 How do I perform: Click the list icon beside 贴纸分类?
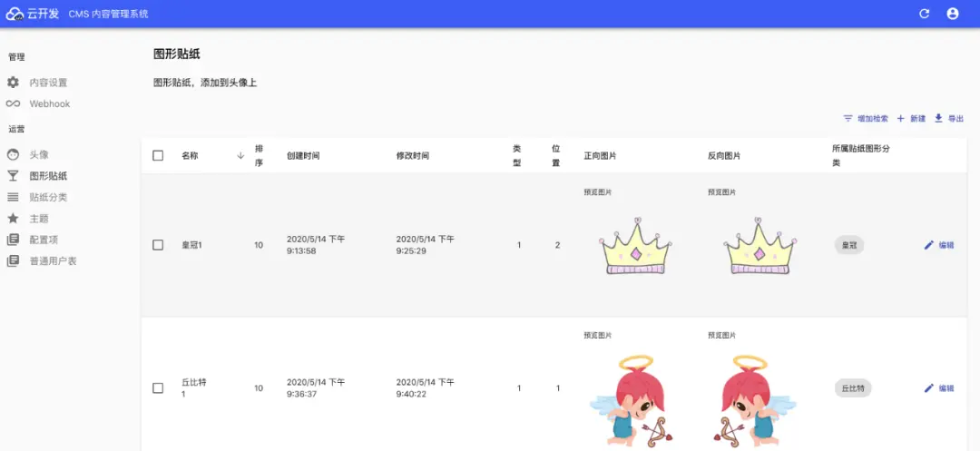(x=13, y=198)
